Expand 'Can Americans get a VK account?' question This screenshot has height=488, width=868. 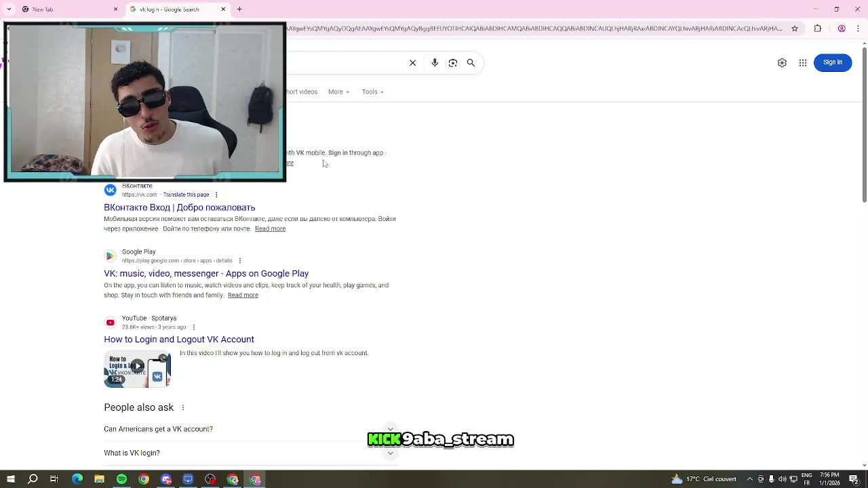point(250,429)
